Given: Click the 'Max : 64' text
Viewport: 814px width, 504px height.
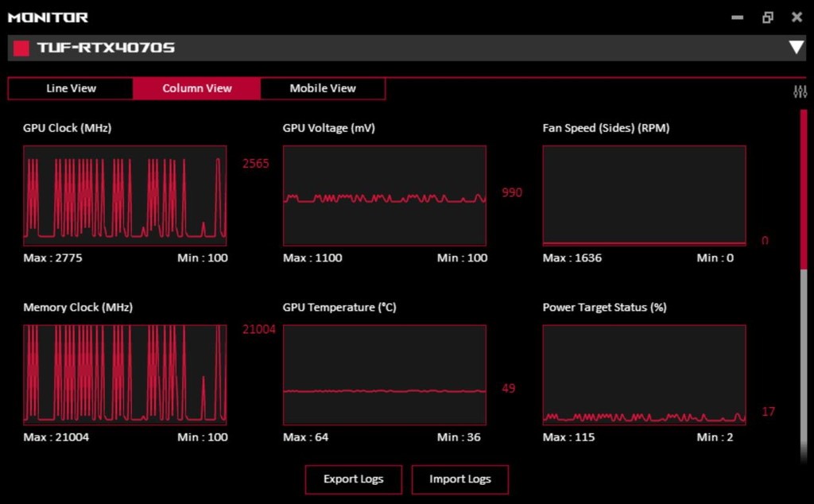Looking at the screenshot, I should [306, 437].
